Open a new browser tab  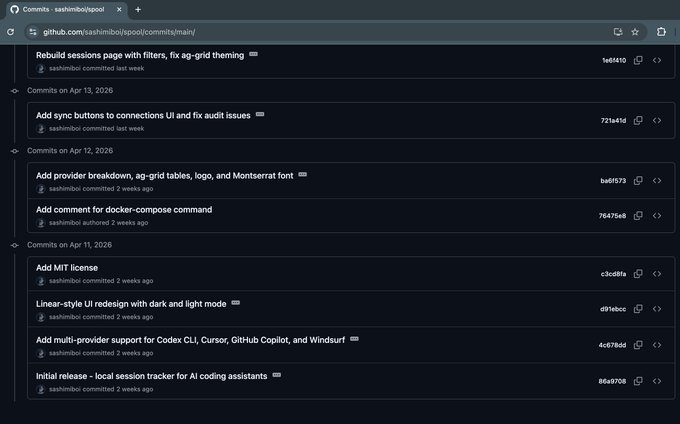pyautogui.click(x=138, y=10)
